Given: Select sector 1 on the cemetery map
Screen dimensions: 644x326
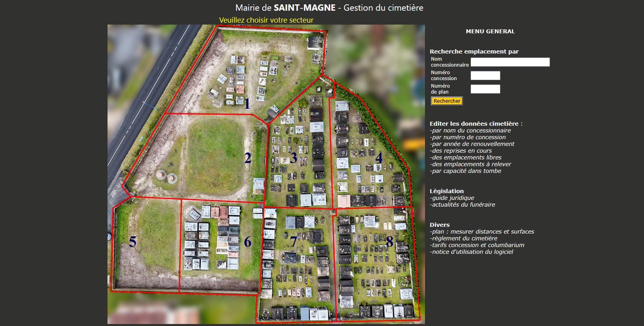Looking at the screenshot, I should pos(247,104).
